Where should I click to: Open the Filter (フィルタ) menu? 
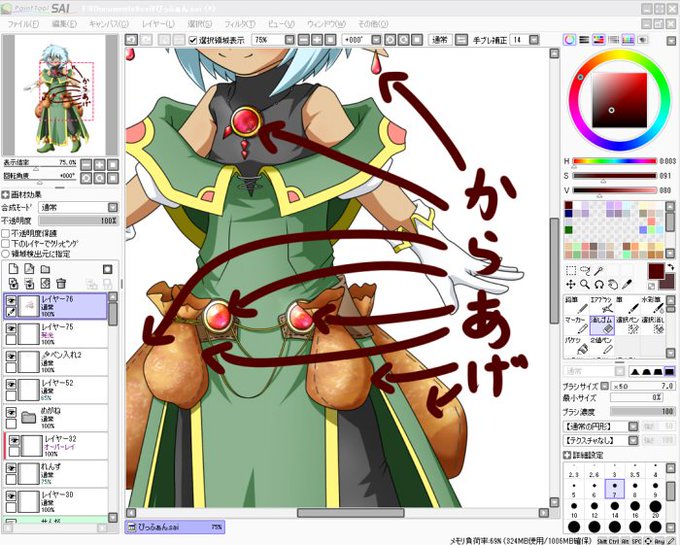239,24
